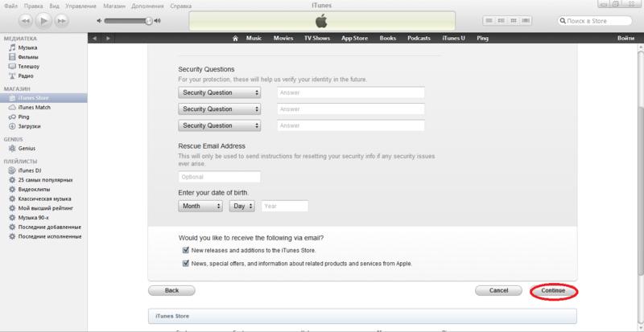
Task: Switch to album list view icon
Action: point(501,21)
